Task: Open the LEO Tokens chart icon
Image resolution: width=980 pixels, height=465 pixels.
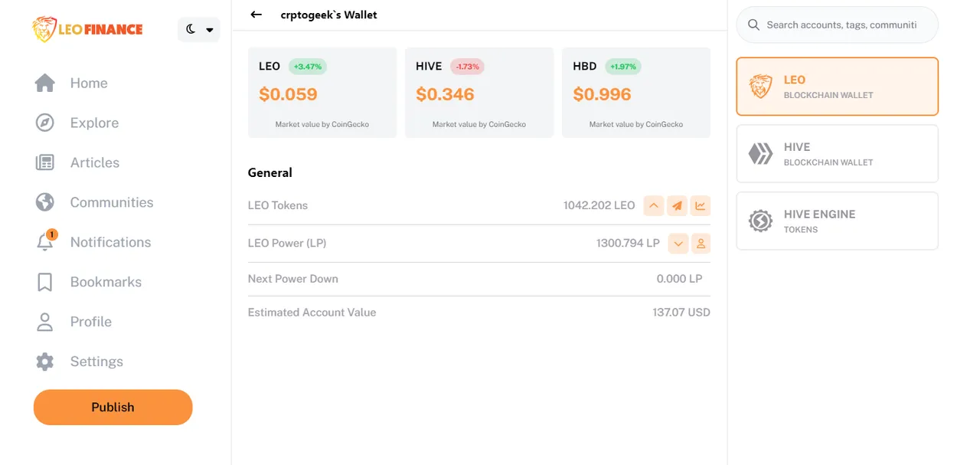Action: (701, 205)
